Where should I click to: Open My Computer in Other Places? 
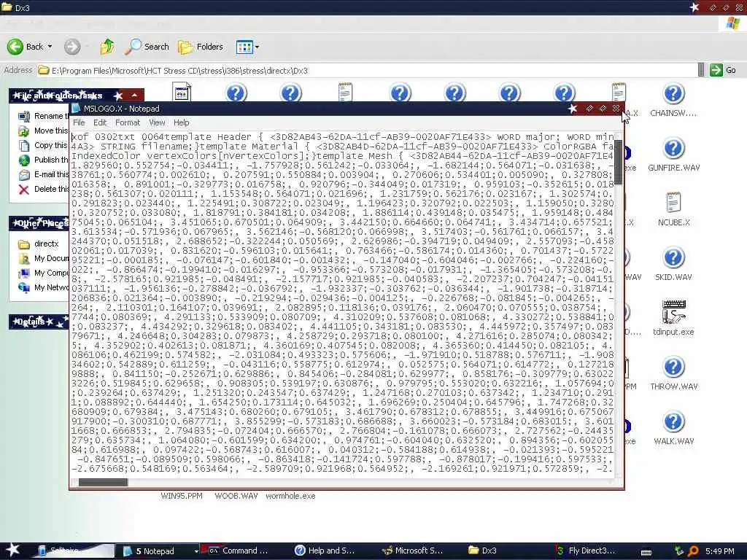(43, 273)
